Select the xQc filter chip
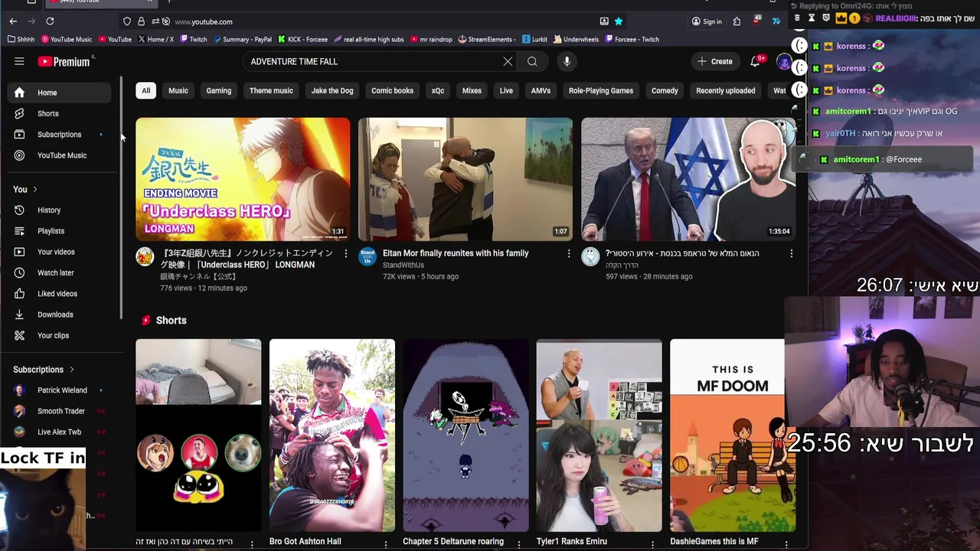 pyautogui.click(x=438, y=90)
